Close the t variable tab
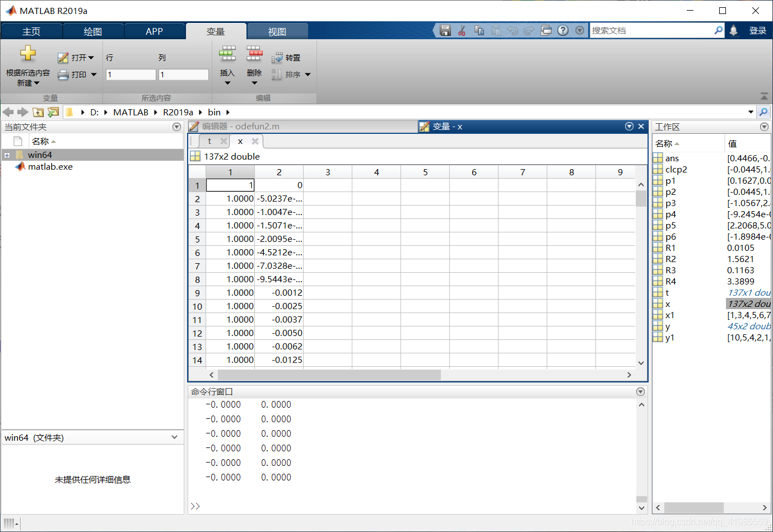773x532 pixels. (x=224, y=141)
